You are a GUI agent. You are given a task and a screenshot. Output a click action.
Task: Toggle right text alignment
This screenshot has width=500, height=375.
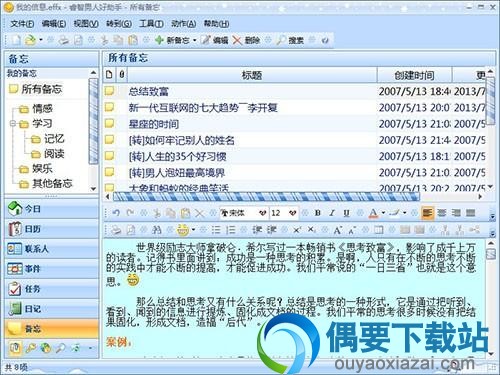click(456, 213)
